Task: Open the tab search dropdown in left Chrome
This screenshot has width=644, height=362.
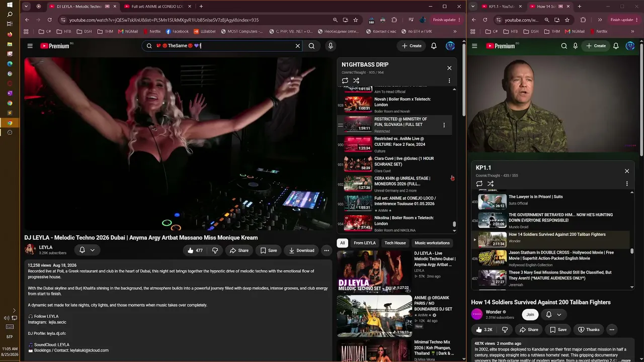Action: (x=27, y=7)
